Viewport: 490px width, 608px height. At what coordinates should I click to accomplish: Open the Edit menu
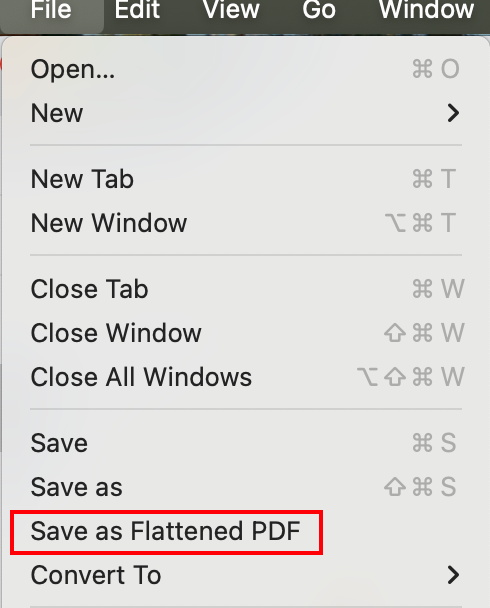[137, 9]
